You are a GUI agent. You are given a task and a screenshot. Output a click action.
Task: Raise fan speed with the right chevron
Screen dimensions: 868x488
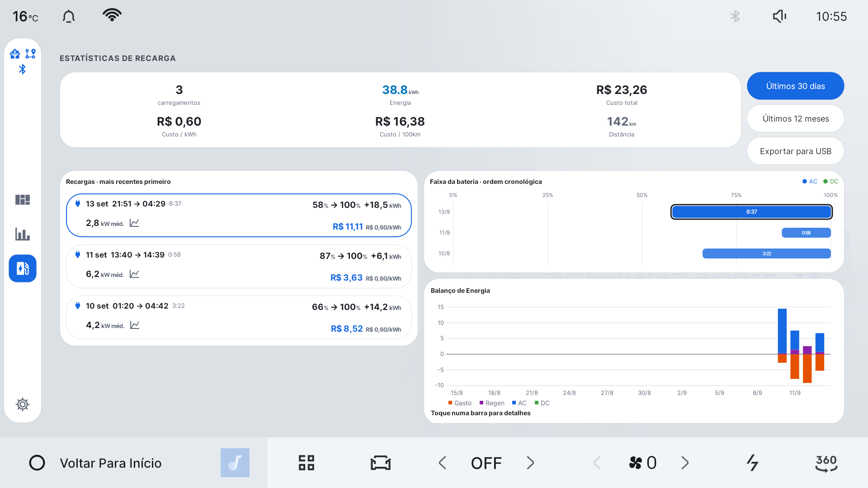pos(685,463)
